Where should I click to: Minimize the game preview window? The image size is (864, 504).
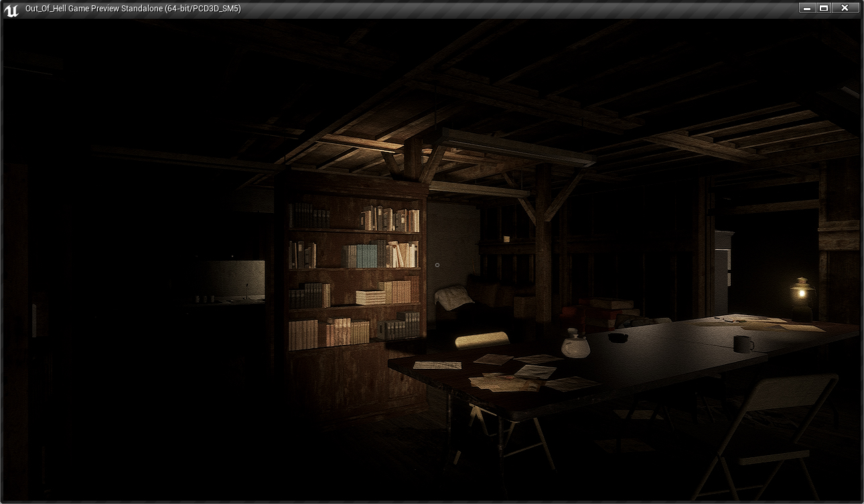(x=806, y=8)
